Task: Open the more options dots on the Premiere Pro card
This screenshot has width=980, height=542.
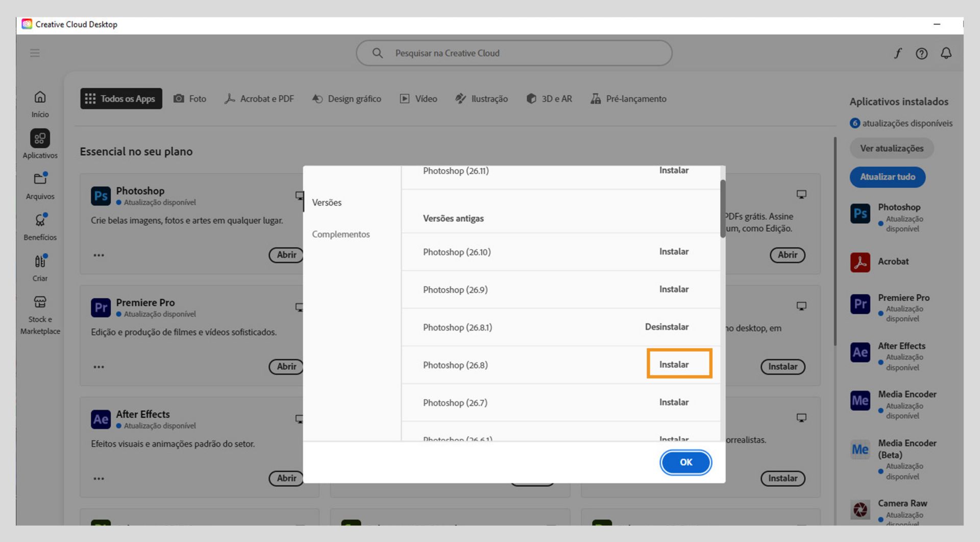Action: coord(99,367)
